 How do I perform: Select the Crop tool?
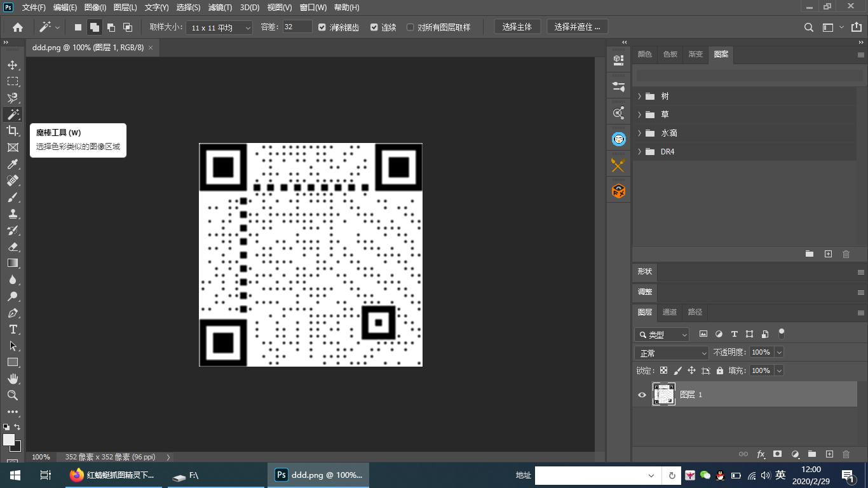click(13, 131)
